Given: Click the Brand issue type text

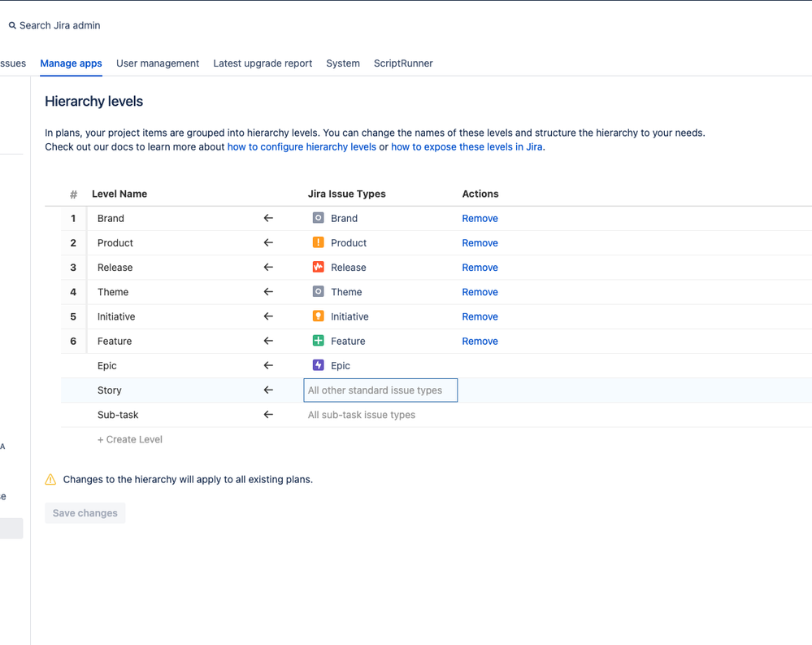Looking at the screenshot, I should 345,218.
